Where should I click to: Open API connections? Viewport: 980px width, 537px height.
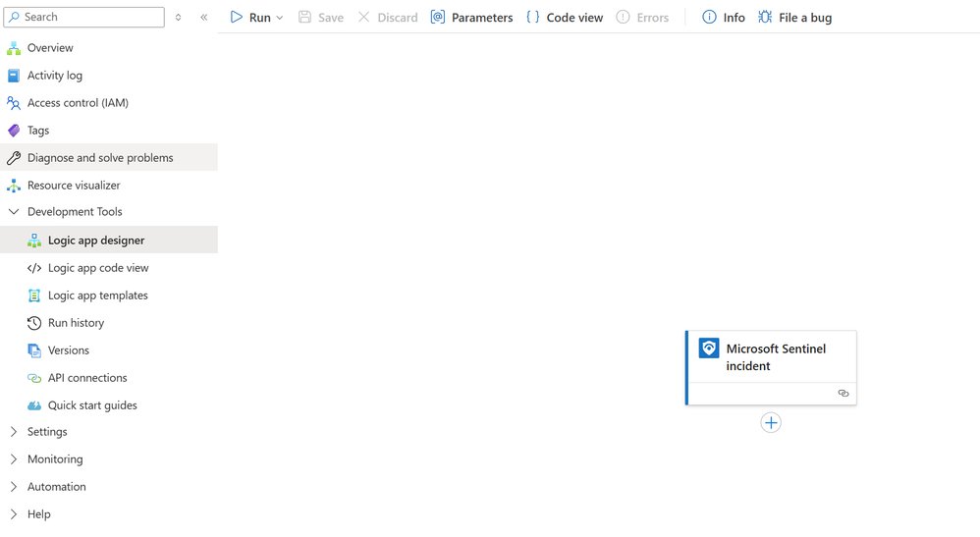point(109,378)
